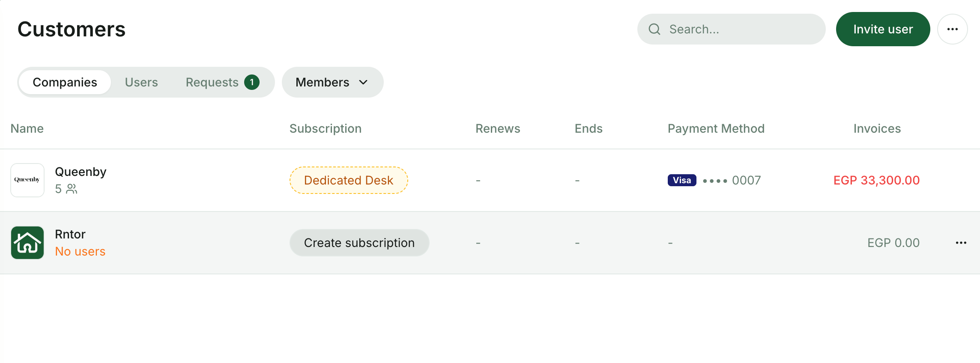Image resolution: width=980 pixels, height=363 pixels.
Task: Switch to the Users tab
Action: tap(141, 82)
